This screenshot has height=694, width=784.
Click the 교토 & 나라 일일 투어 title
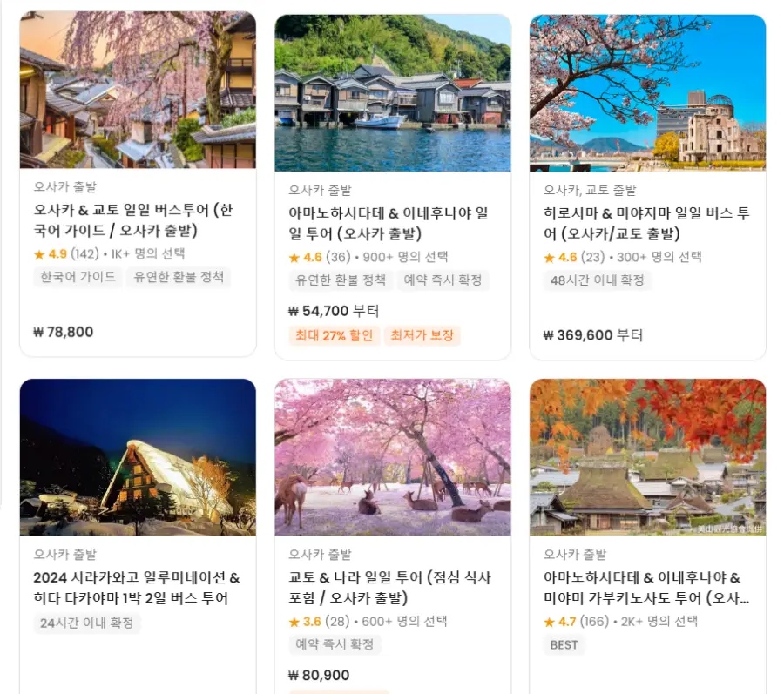(x=390, y=588)
